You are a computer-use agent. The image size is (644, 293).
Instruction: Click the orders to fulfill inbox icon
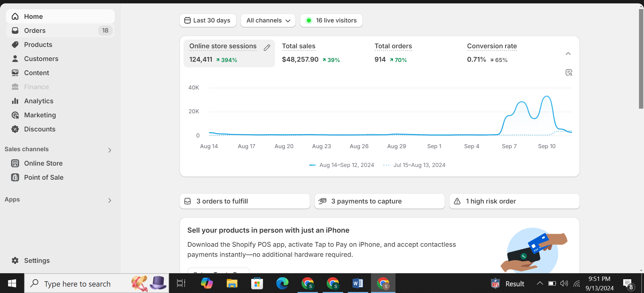coord(188,201)
